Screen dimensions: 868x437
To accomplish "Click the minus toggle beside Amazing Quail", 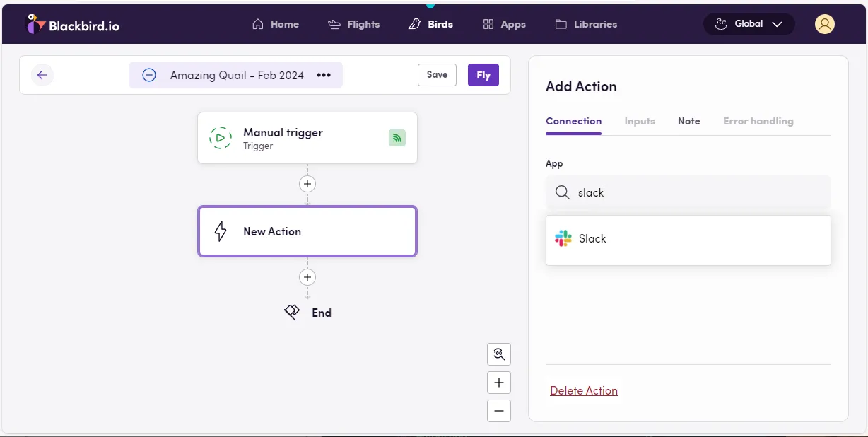I will pos(148,74).
